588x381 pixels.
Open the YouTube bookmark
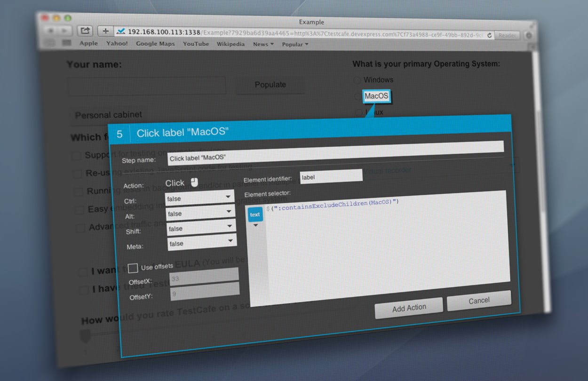pos(196,44)
